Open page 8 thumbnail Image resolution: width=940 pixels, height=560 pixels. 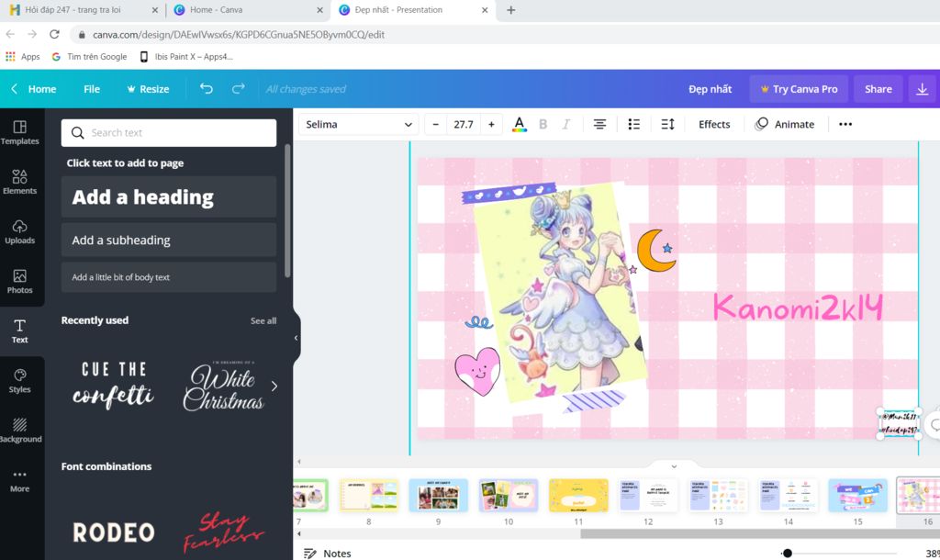pos(368,495)
